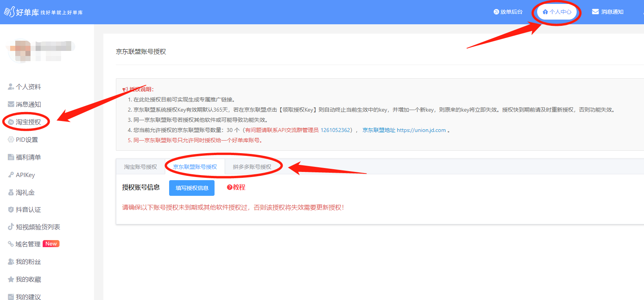Click the 好单库 logo
Image resolution: width=644 pixels, height=300 pixels.
[43, 12]
